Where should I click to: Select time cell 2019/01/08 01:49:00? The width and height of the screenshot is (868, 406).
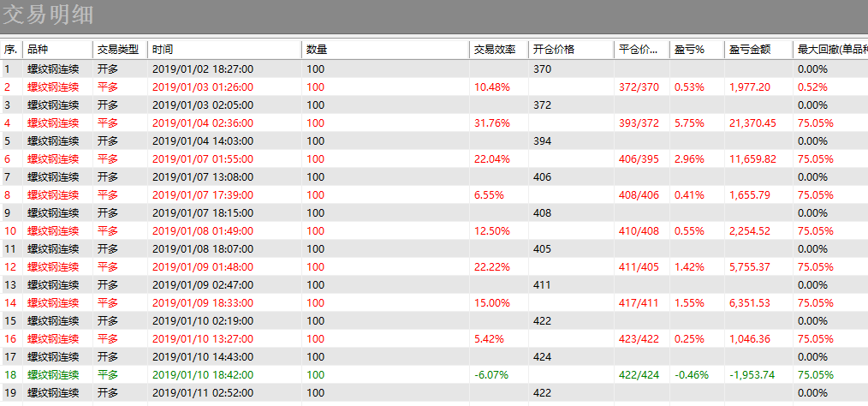[x=203, y=231]
